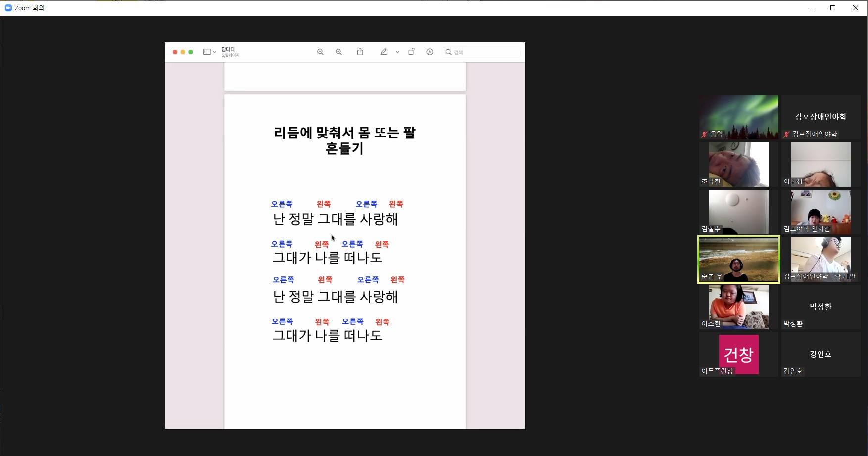Click the first lyric line 난 정말 그대를 사랑해
The height and width of the screenshot is (456, 868).
click(x=336, y=219)
